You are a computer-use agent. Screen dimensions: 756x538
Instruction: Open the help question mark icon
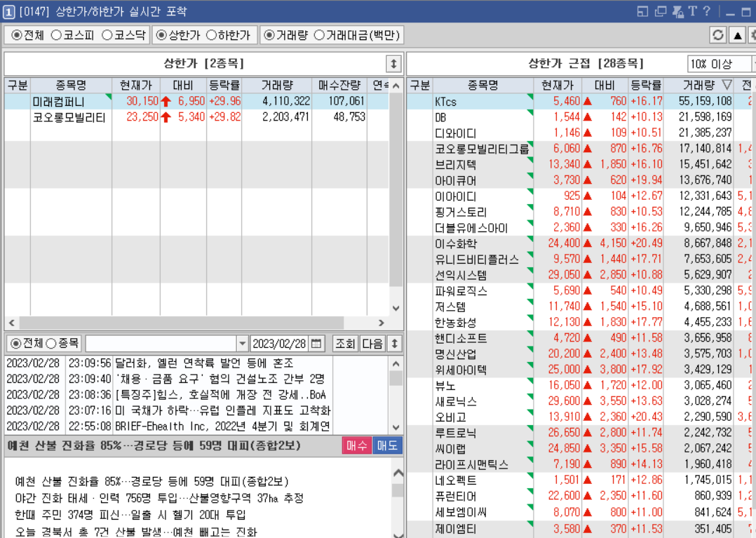[707, 11]
